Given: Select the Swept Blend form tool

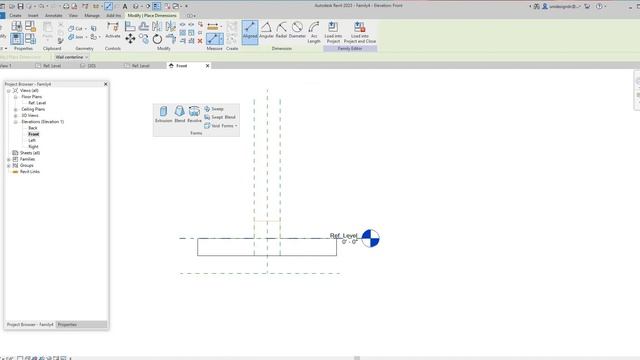Looking at the screenshot, I should (220, 117).
